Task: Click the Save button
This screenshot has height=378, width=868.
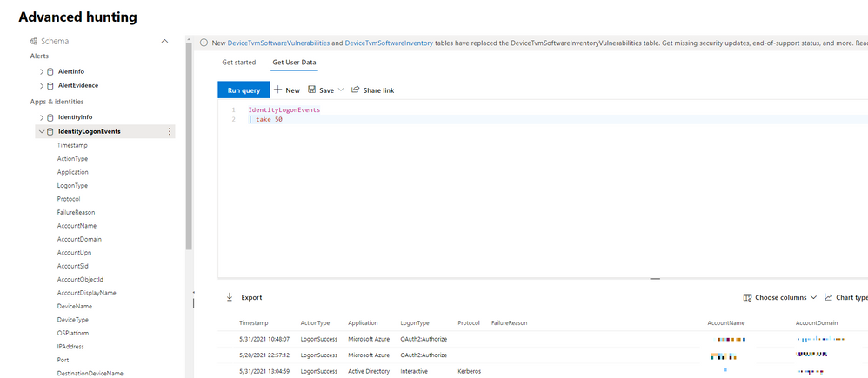Action: point(321,90)
